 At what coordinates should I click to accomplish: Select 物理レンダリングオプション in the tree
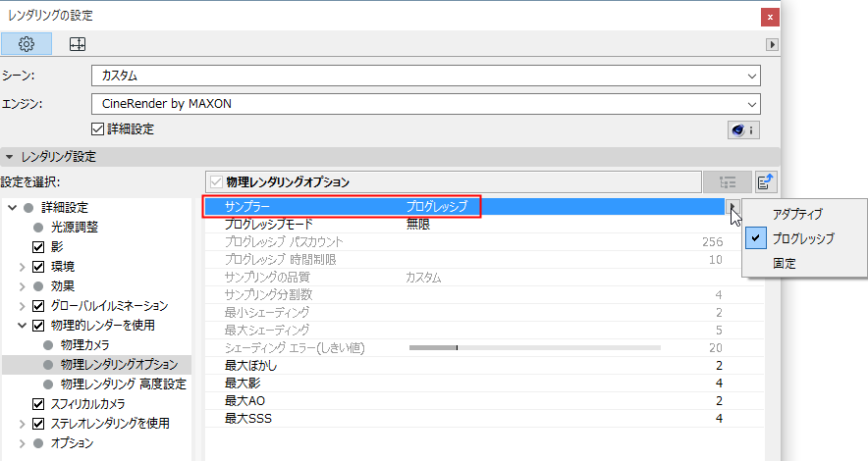click(x=120, y=364)
